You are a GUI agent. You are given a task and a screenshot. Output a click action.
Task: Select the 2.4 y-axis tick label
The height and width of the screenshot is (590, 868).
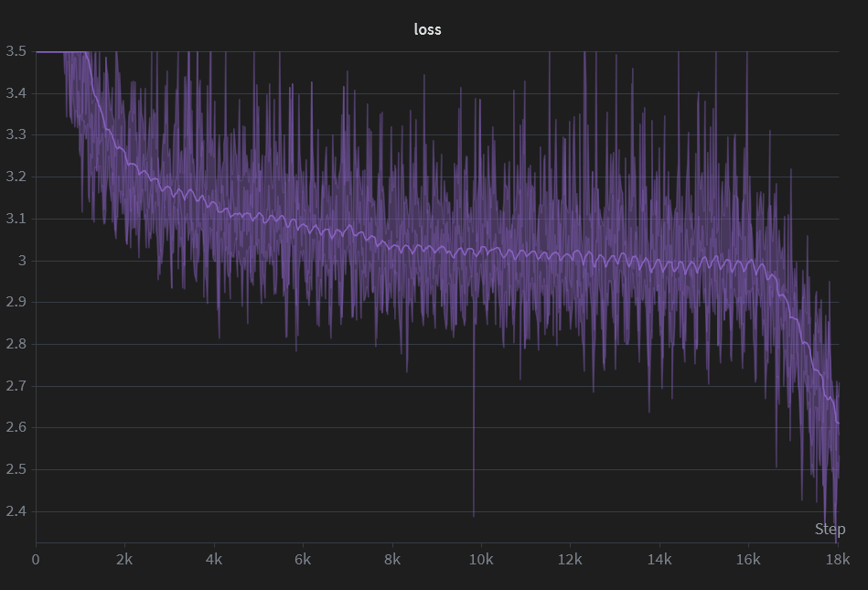pos(16,511)
